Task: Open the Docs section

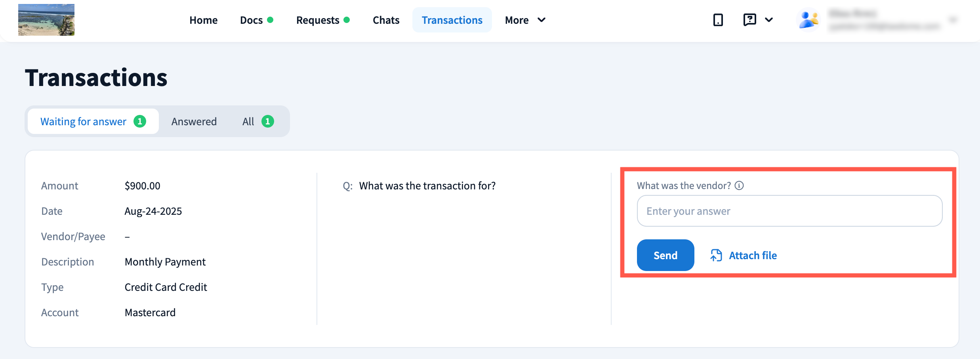Action: click(x=252, y=20)
